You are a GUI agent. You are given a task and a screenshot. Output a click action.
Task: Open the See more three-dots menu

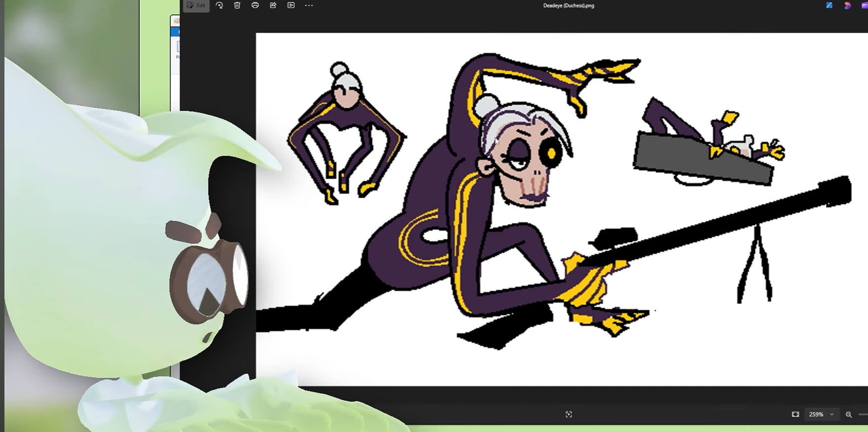coord(309,5)
